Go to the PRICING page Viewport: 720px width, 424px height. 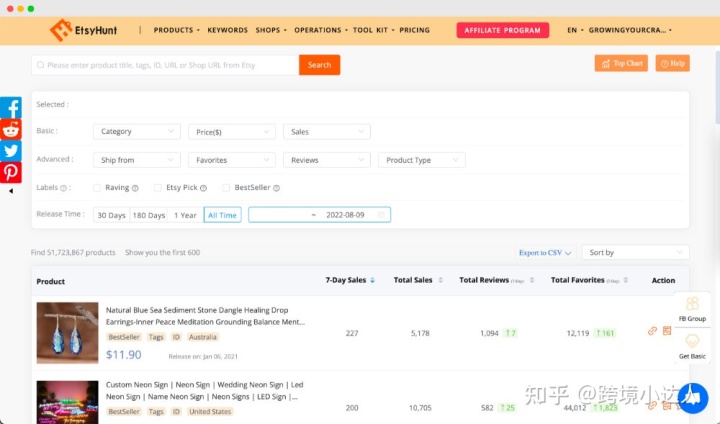[415, 30]
